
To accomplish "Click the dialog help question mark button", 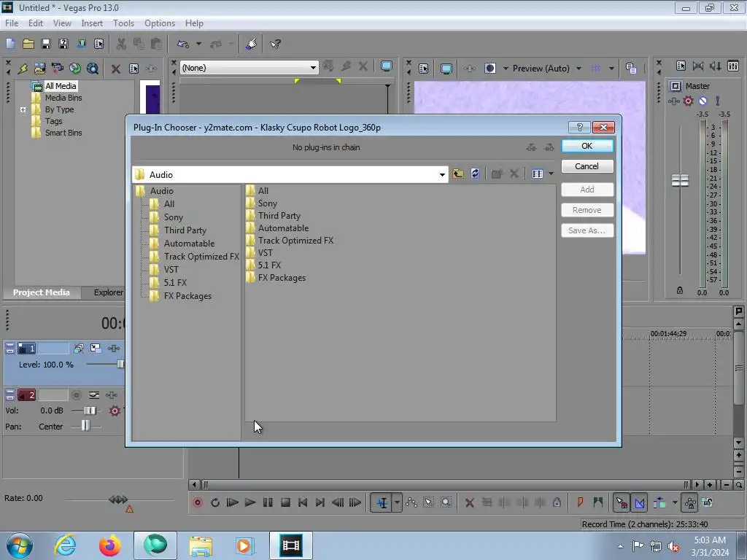I will click(579, 127).
